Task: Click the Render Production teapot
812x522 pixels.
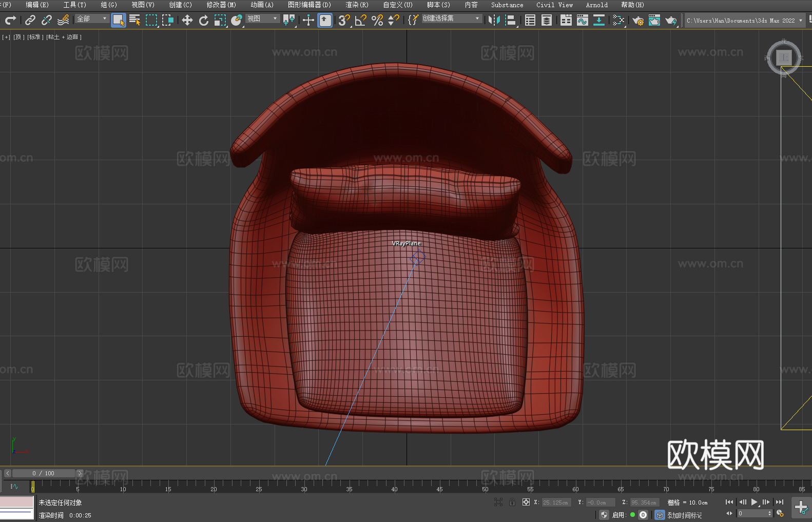Action: [671, 20]
